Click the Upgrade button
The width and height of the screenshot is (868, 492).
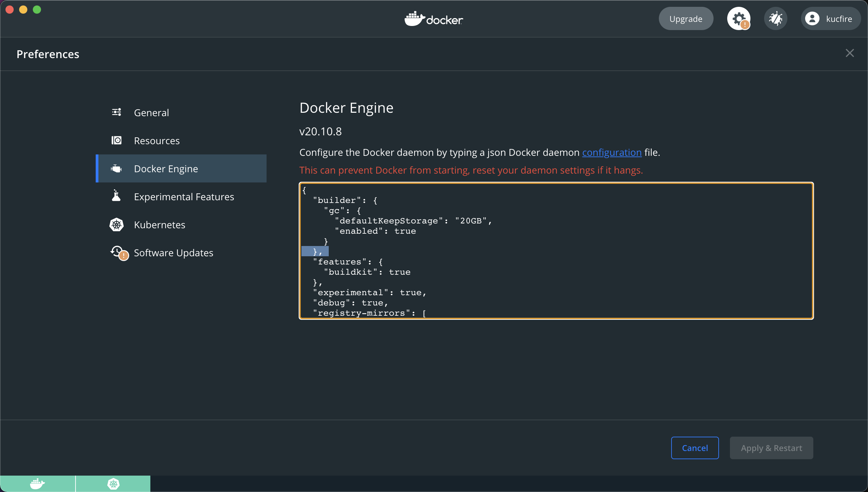pyautogui.click(x=686, y=18)
